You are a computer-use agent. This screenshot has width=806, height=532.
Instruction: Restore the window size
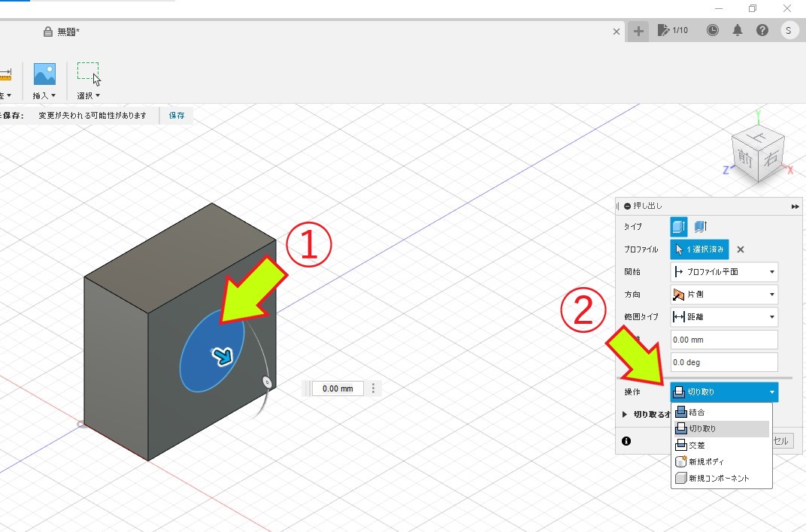click(753, 8)
